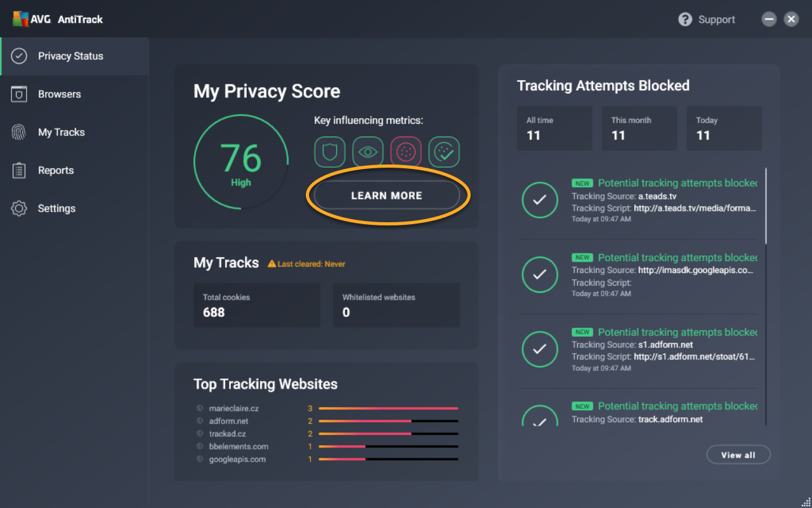Click Tracking Source: track.adform.net text
Viewport: 812px width, 508px height.
pos(637,419)
